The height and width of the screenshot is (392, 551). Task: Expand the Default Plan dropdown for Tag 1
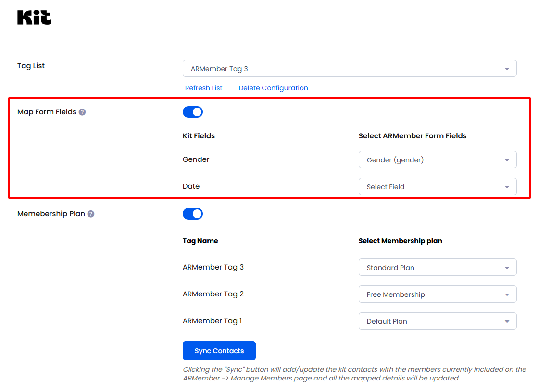click(438, 321)
